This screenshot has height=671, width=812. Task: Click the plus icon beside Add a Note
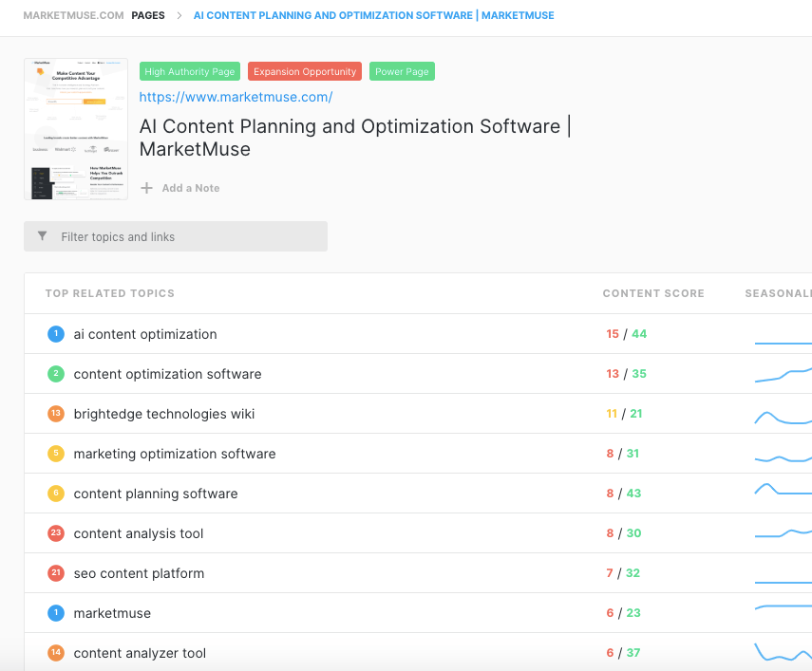(x=146, y=188)
